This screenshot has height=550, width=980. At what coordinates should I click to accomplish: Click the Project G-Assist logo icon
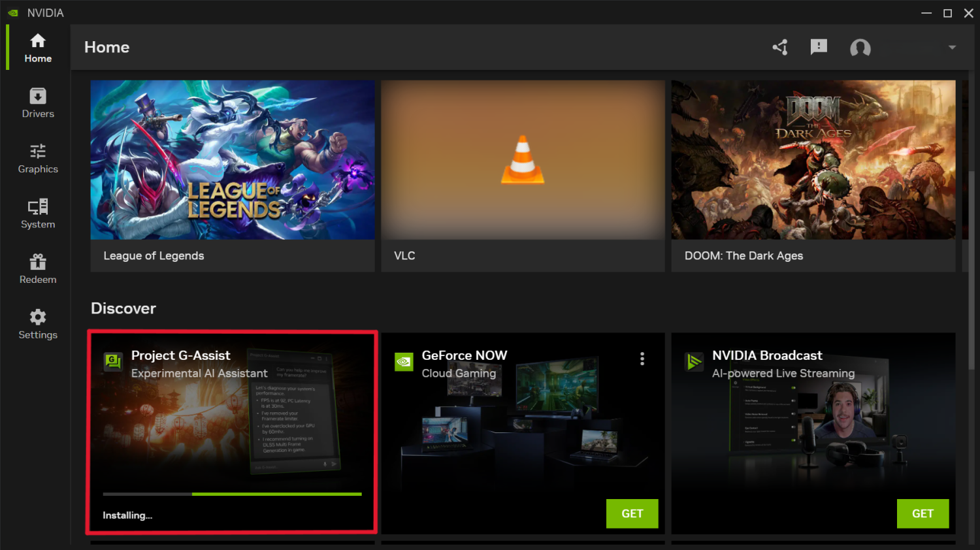click(x=113, y=362)
